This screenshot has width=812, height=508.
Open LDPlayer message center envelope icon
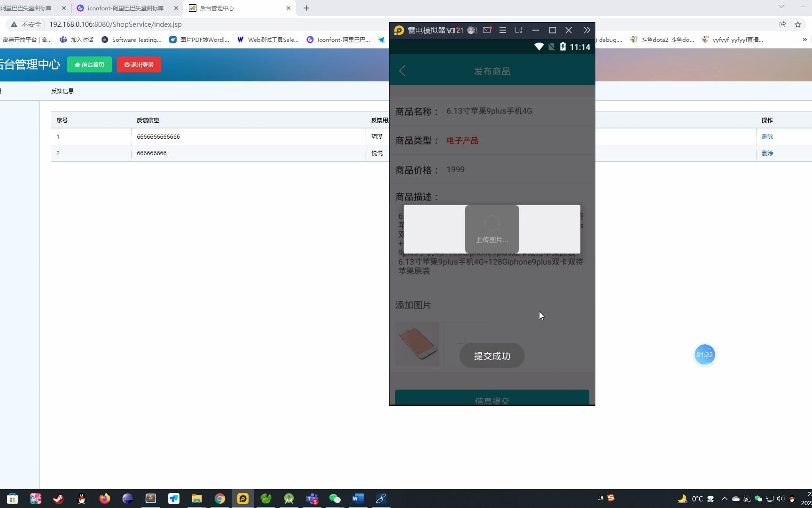pos(487,30)
